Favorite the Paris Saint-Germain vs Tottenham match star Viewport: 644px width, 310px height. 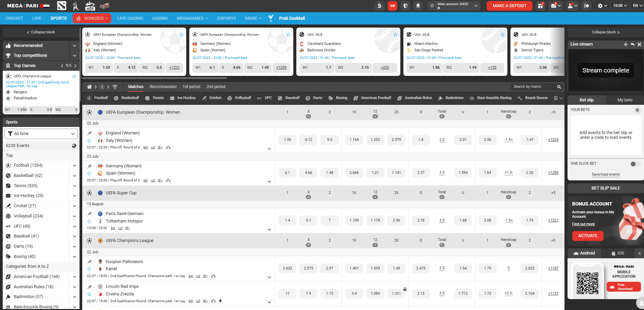[89, 221]
